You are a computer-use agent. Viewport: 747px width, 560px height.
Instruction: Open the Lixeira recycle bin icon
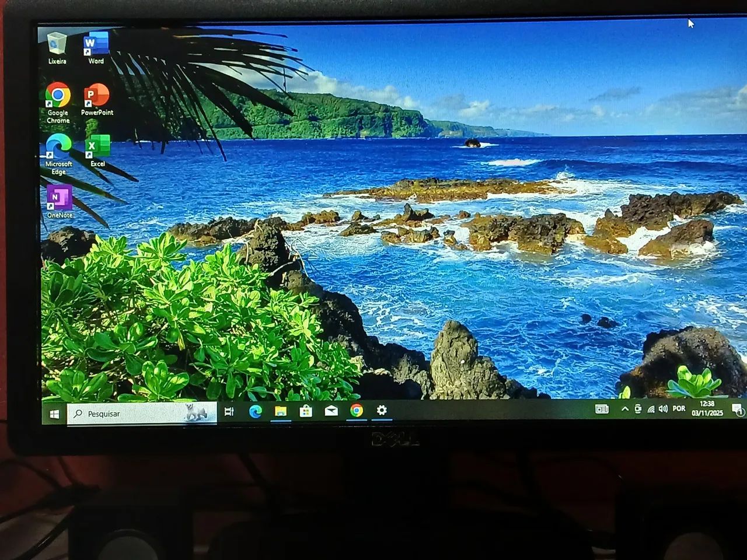coord(57,45)
